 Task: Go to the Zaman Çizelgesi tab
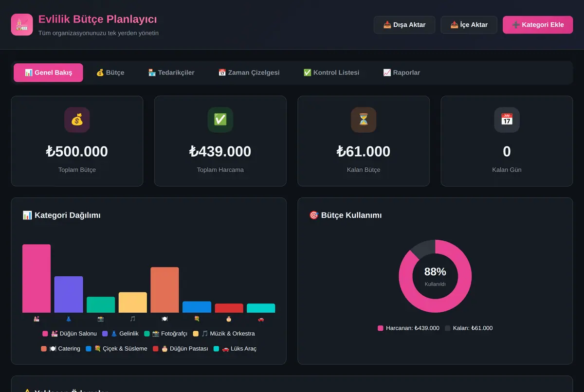[x=249, y=72]
